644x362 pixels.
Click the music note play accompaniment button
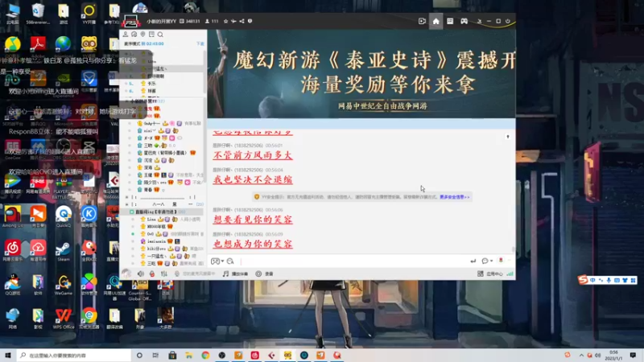click(235, 274)
